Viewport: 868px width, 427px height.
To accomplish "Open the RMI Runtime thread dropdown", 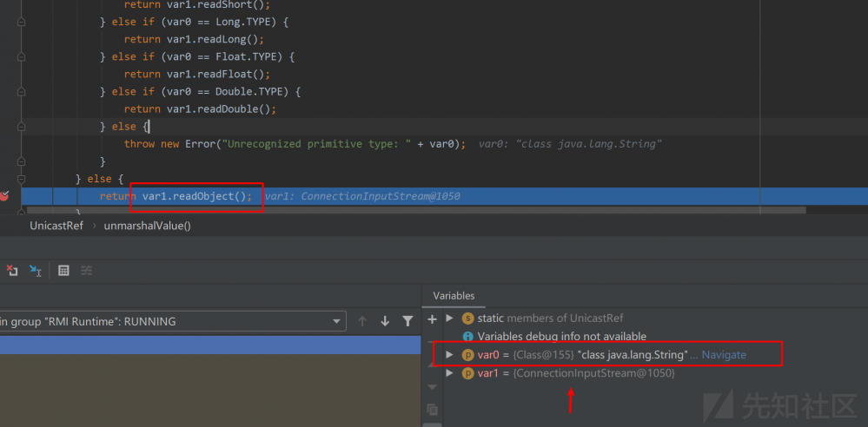I will click(x=336, y=321).
